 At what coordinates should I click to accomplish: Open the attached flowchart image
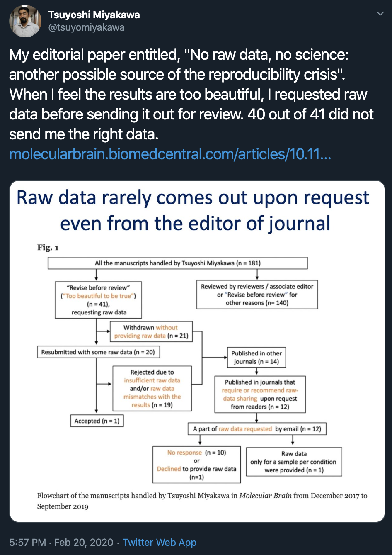197,351
